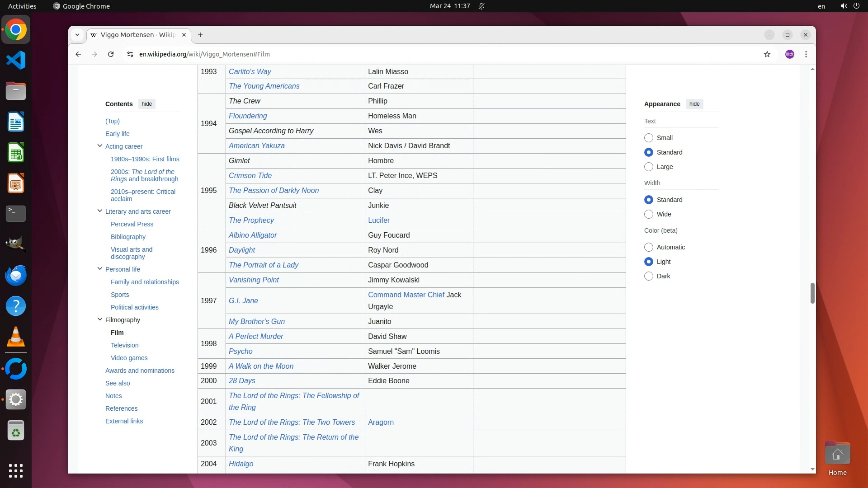Open the Chrome profile avatar
Screen dimensions: 868x488
click(790, 54)
